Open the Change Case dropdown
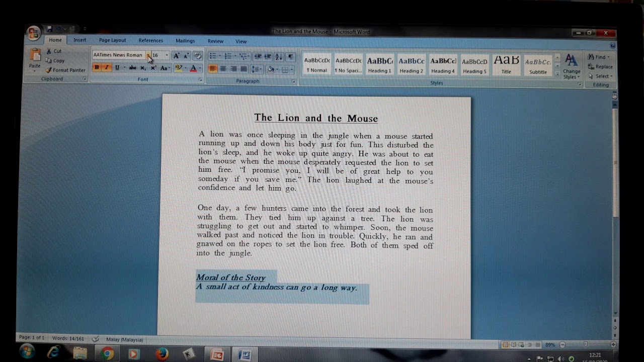 165,68
